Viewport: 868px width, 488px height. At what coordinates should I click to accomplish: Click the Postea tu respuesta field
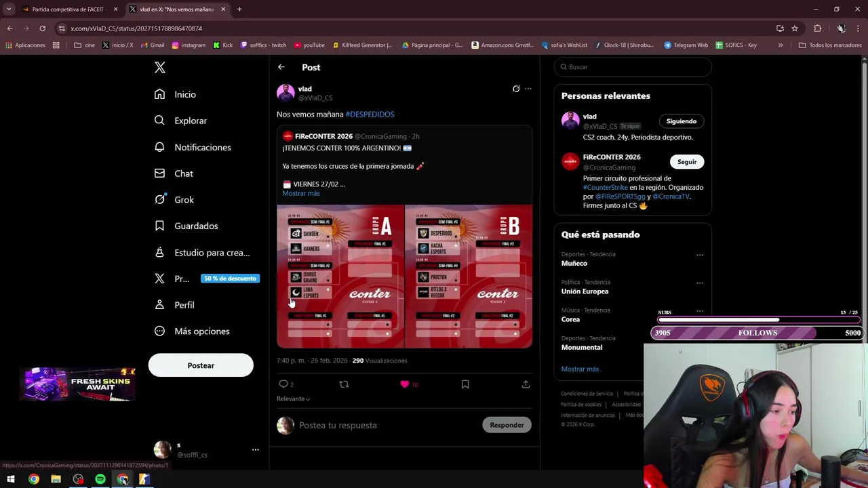point(387,425)
